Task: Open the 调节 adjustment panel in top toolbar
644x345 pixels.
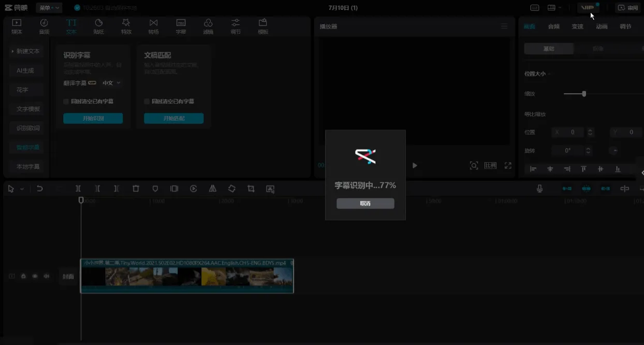Action: coord(236,26)
